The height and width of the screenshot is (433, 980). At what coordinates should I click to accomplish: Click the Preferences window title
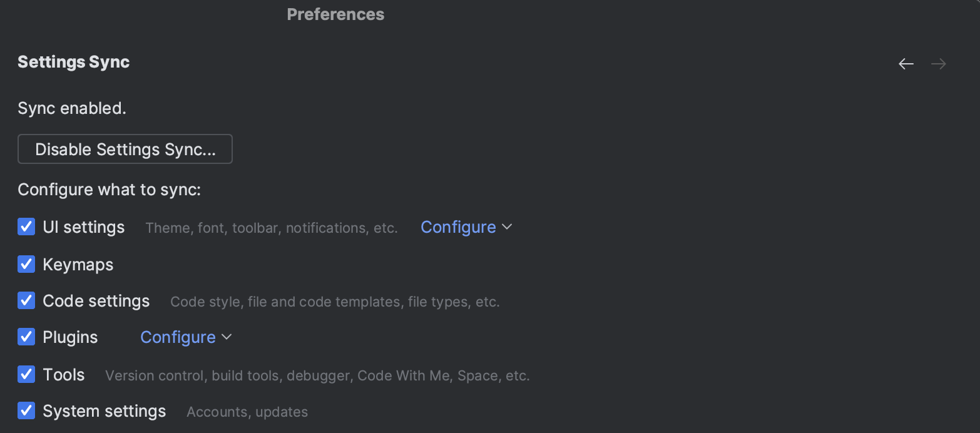click(x=335, y=14)
